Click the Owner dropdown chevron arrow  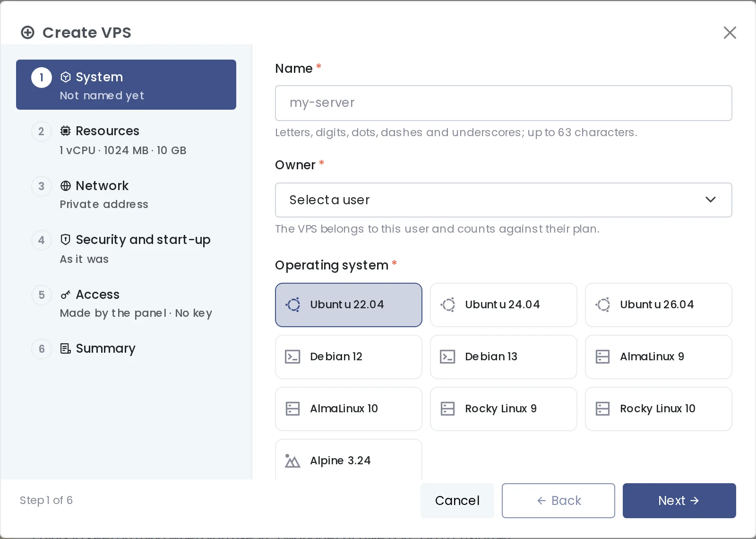711,200
